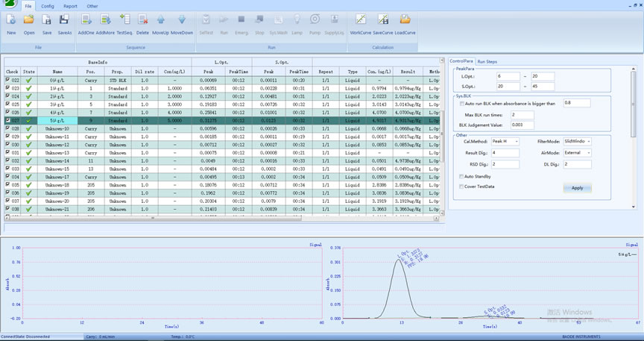Click the SupplyLiq. icon
This screenshot has height=341, width=644.
click(x=335, y=19)
